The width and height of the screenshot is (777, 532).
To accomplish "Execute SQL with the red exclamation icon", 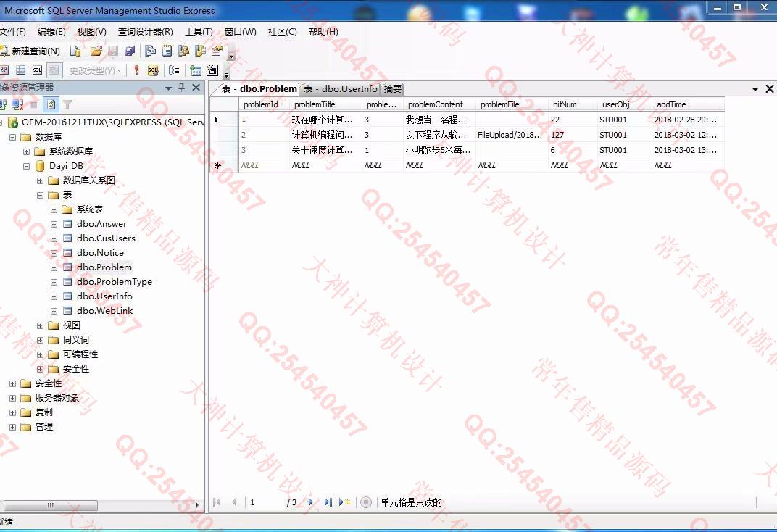I will click(136, 70).
